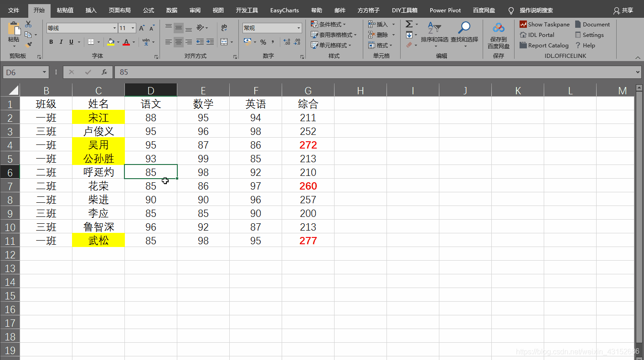Click the Select All corner triangle
Image resolution: width=644 pixels, height=360 pixels.
pos(13,90)
